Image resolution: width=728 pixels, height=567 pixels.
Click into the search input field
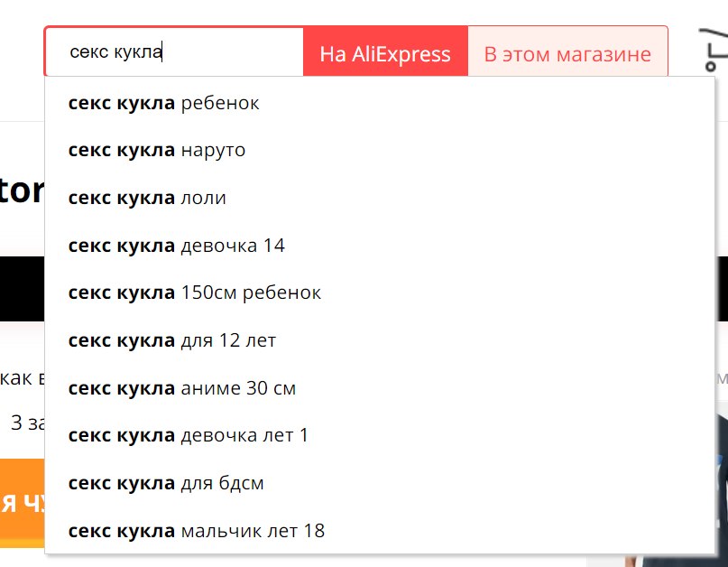(175, 51)
